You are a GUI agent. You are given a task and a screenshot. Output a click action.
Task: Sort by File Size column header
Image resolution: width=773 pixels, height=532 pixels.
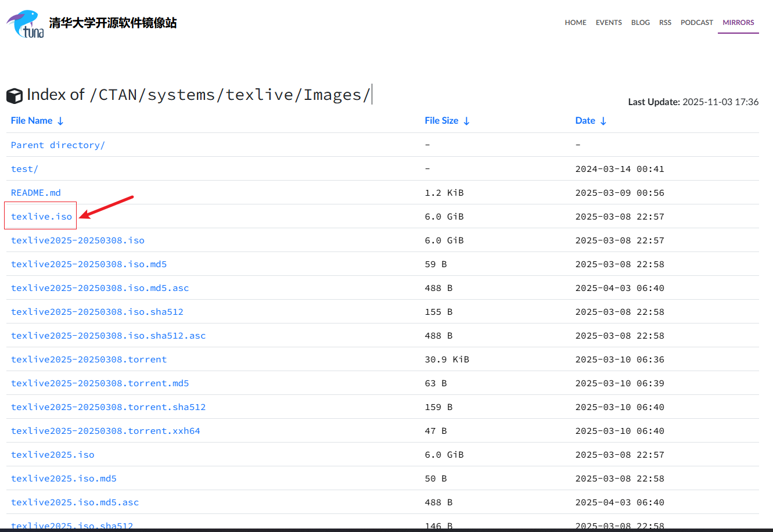click(x=447, y=121)
